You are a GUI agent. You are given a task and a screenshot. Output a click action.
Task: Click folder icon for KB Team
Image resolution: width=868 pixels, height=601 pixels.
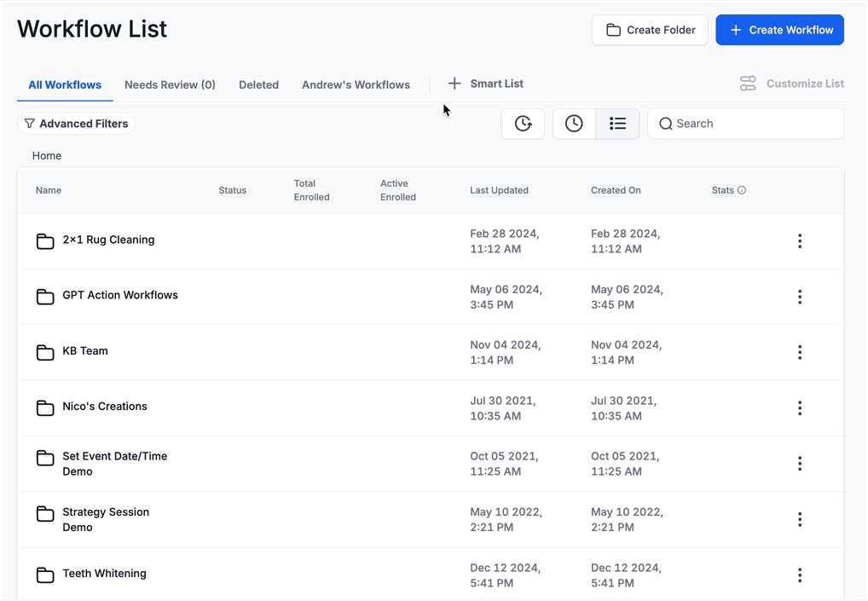45,353
